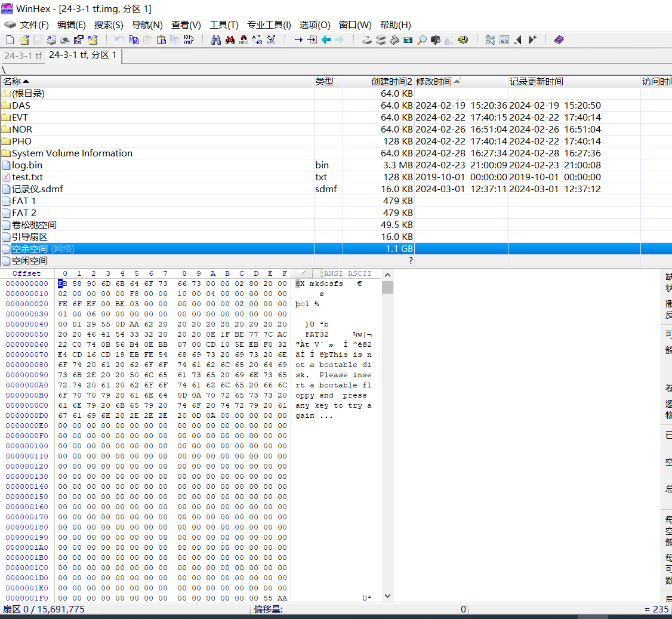672x619 pixels.
Task: Sort by the 名称 column header
Action: (x=157, y=81)
